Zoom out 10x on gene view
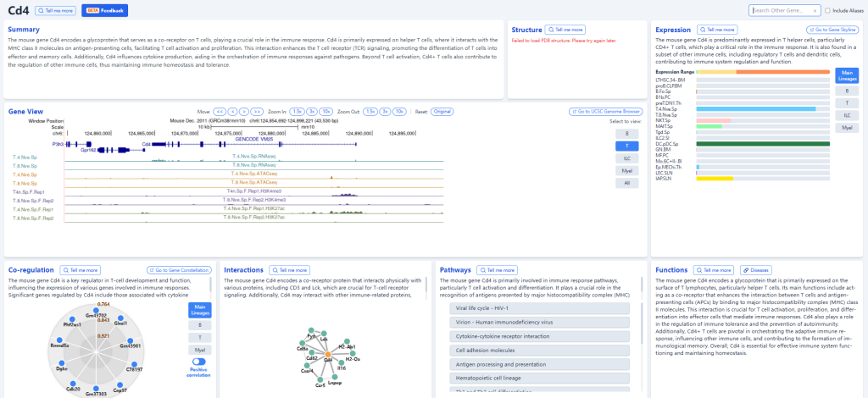Screen dimensions: 868x398 coord(400,112)
